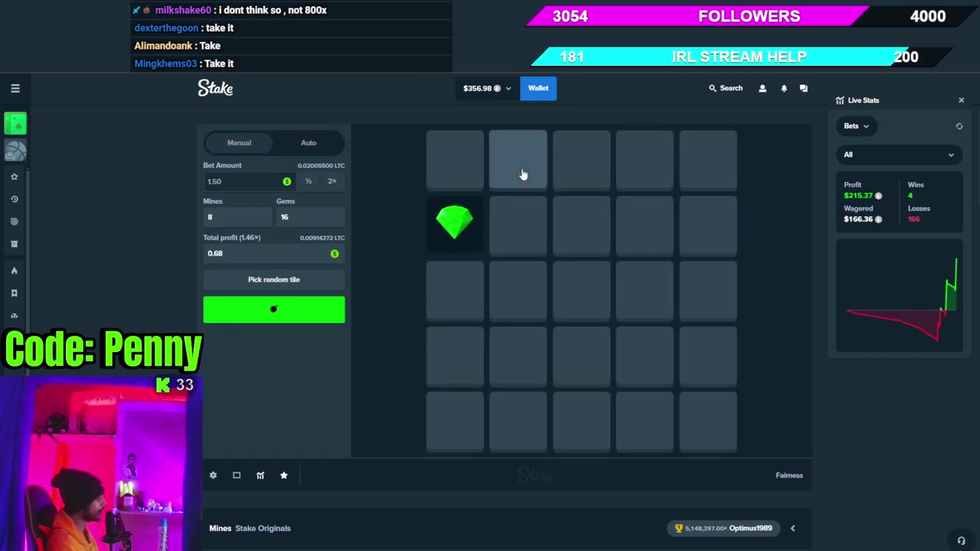Image resolution: width=980 pixels, height=551 pixels.
Task: Click the Losses count 166
Action: [x=913, y=220]
